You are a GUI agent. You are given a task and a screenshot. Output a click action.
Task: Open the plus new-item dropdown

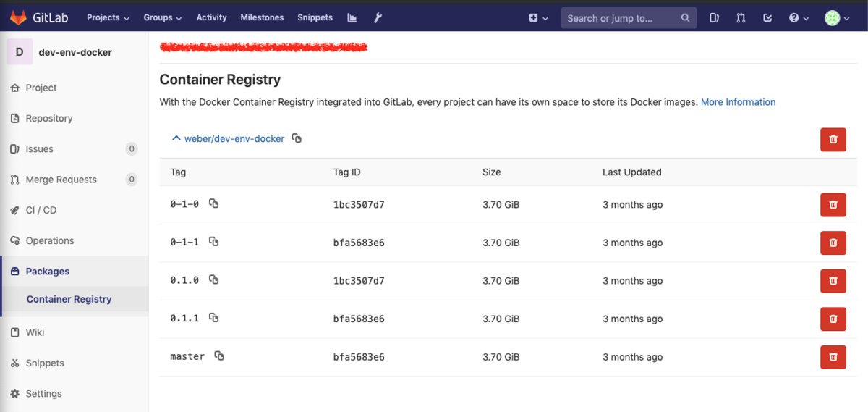538,18
